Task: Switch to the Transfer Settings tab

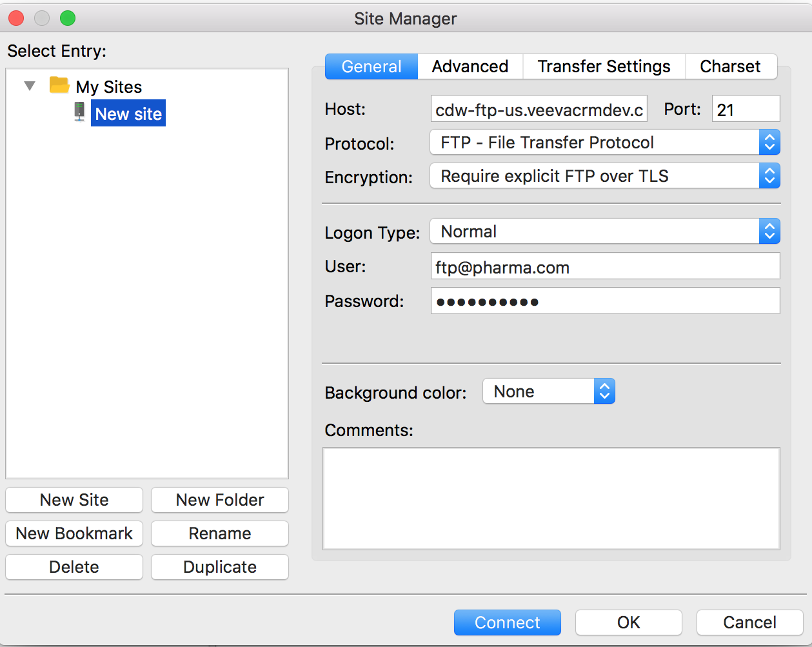Action: 604,66
